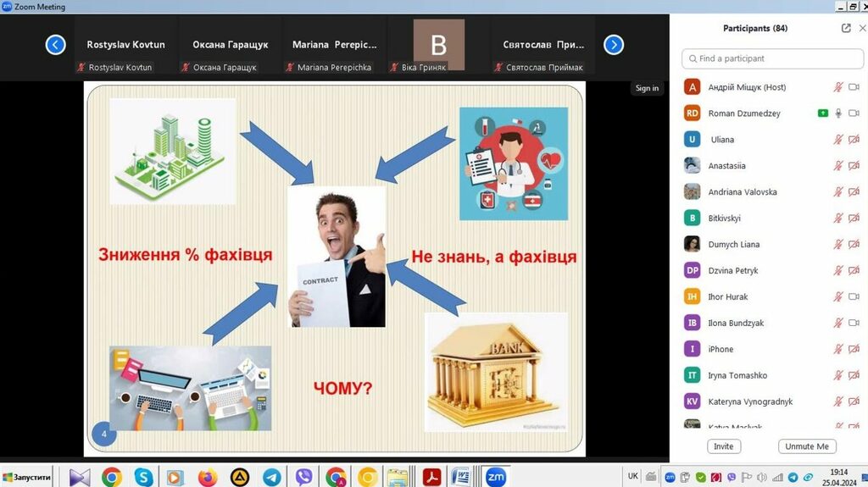Screen dimensions: 868x487
Task: Click Андрій Міщук's video camera icon
Action: (x=854, y=87)
